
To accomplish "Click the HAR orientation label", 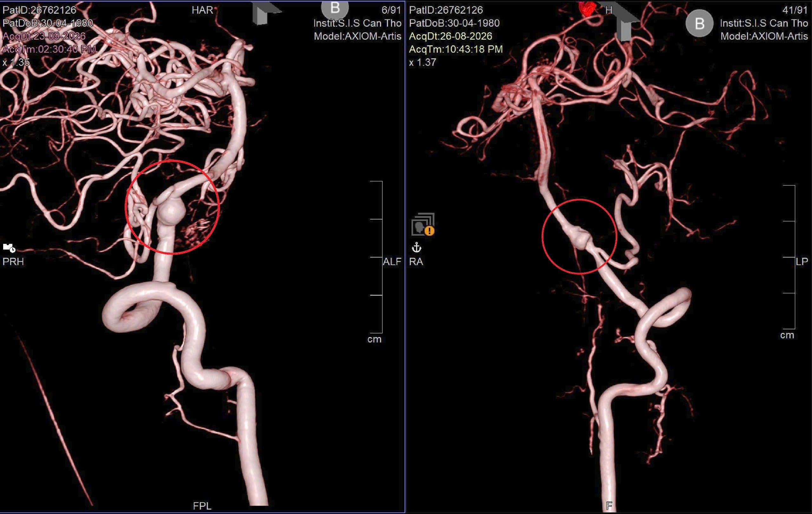I will 202,10.
